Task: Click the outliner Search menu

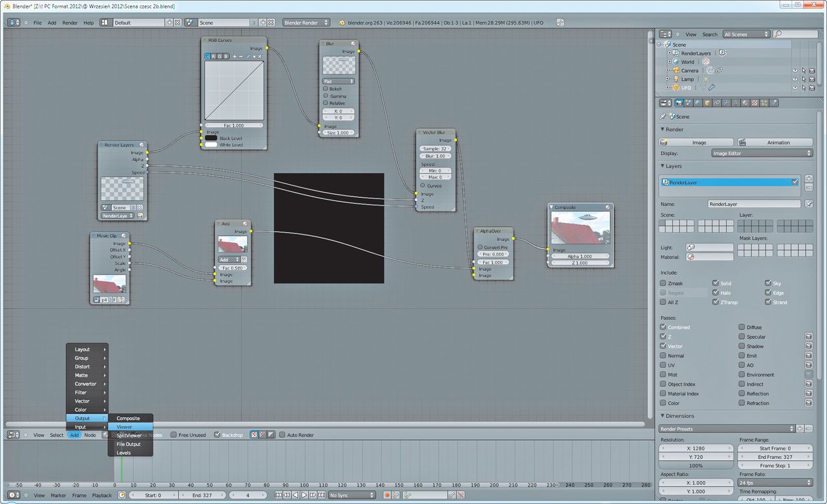Action: coord(710,34)
